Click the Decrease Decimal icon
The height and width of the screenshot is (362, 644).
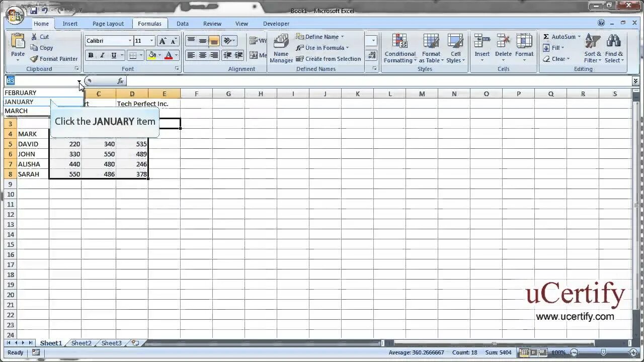[x=372, y=55]
